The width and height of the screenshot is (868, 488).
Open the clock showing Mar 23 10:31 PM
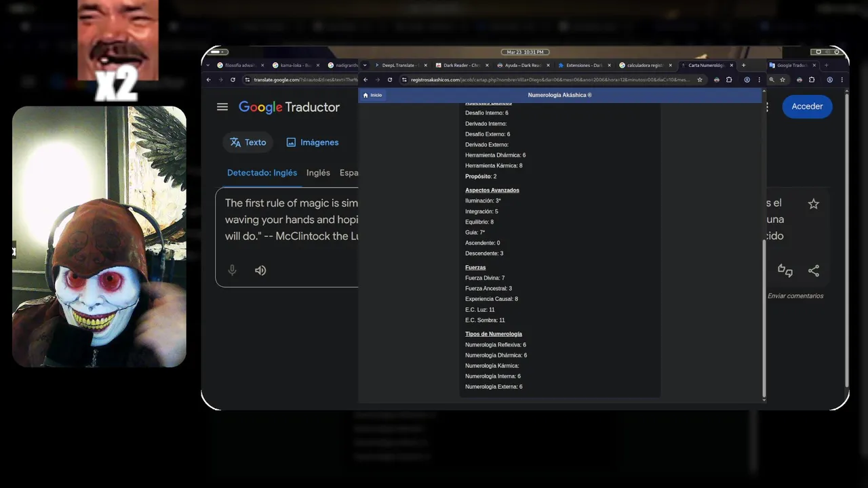pos(524,52)
